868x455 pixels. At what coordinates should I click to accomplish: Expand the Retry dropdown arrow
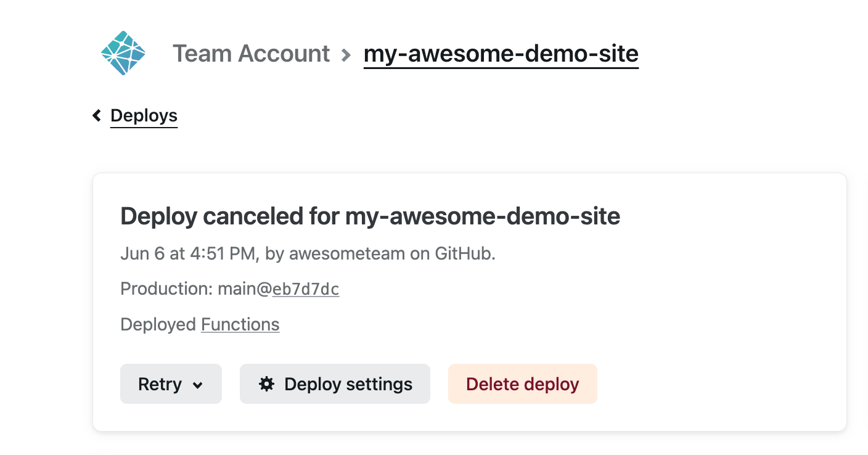tap(198, 385)
